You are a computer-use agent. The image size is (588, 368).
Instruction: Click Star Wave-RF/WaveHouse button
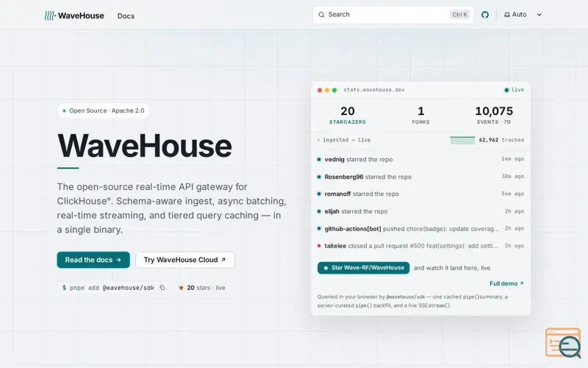tap(363, 268)
